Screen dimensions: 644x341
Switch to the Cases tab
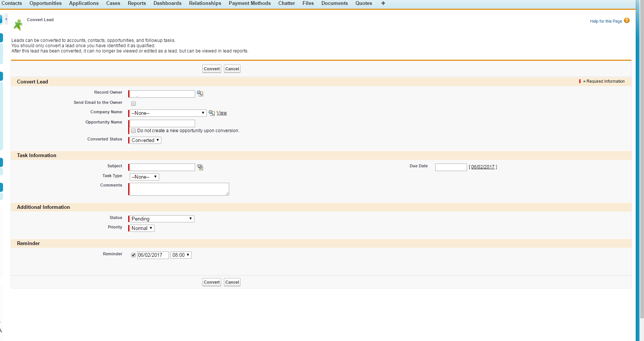tap(113, 3)
